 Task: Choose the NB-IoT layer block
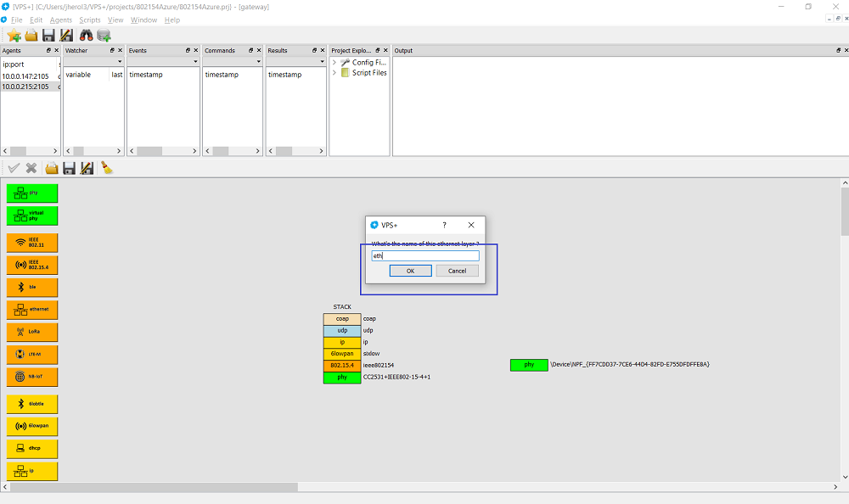tap(32, 377)
